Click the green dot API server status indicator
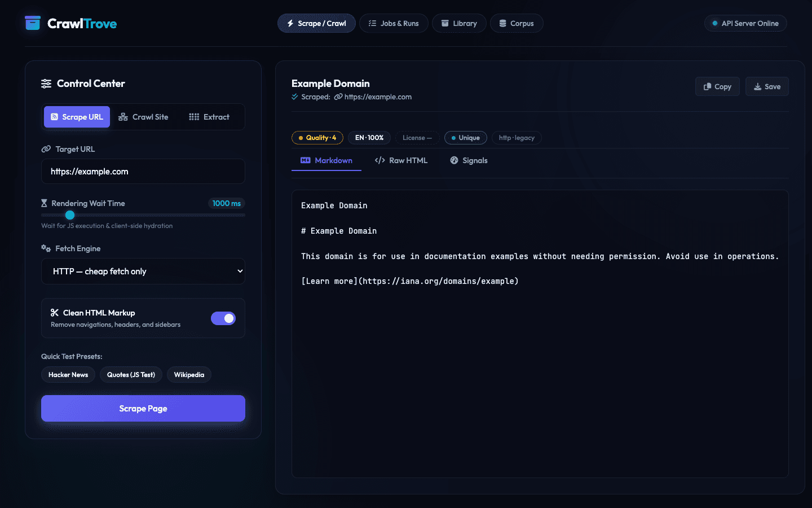Screen dimensions: 812x508 point(715,23)
